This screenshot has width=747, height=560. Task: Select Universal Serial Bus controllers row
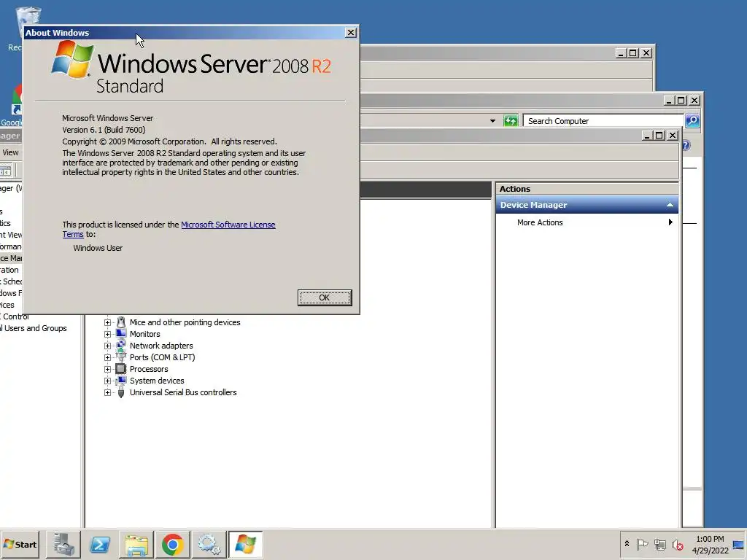[183, 392]
